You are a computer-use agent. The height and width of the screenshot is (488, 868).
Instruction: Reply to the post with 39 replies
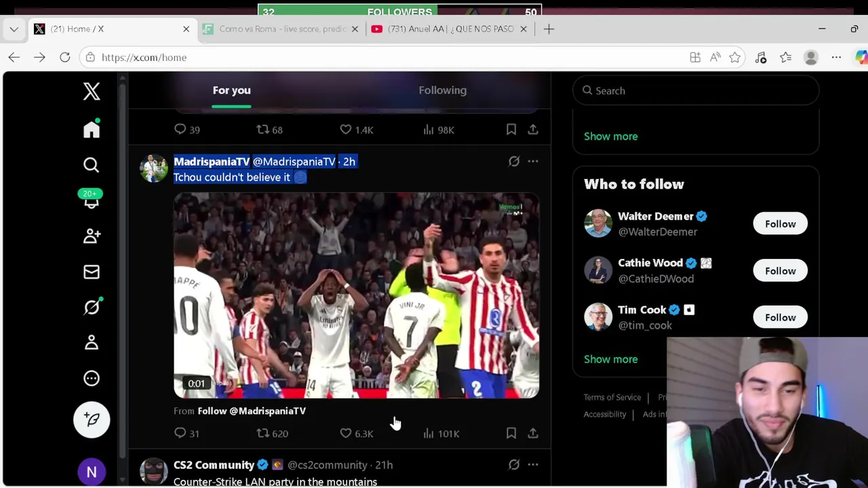(186, 129)
